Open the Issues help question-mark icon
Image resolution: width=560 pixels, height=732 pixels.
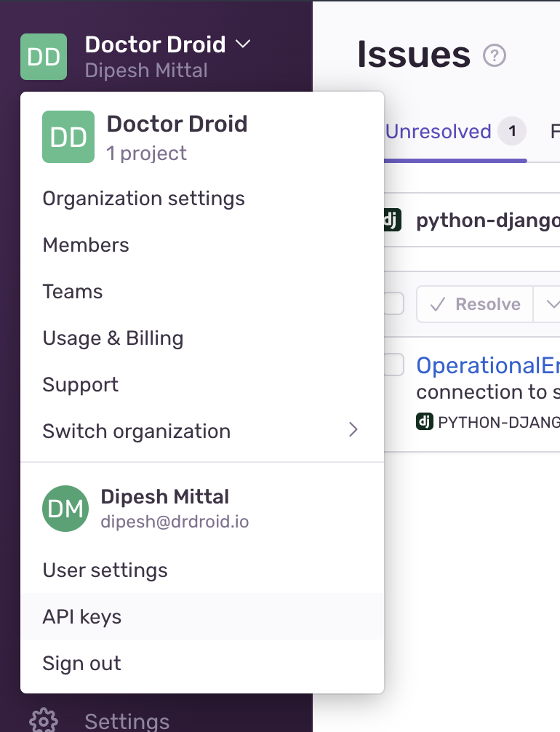[495, 55]
